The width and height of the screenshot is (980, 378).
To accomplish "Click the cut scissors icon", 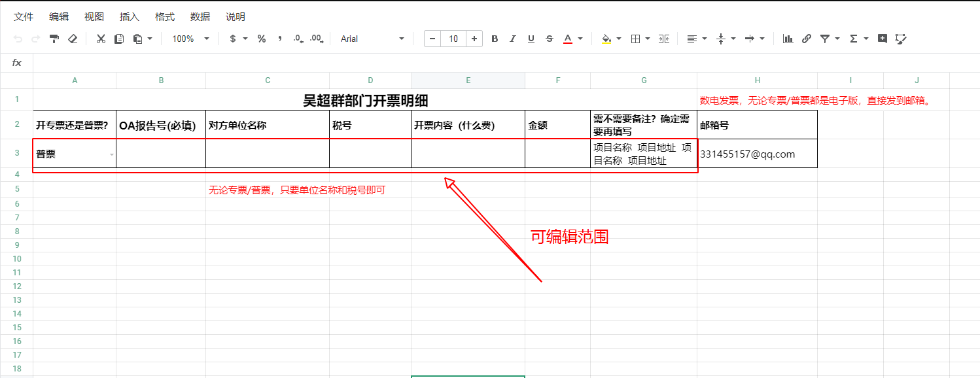I will 101,39.
